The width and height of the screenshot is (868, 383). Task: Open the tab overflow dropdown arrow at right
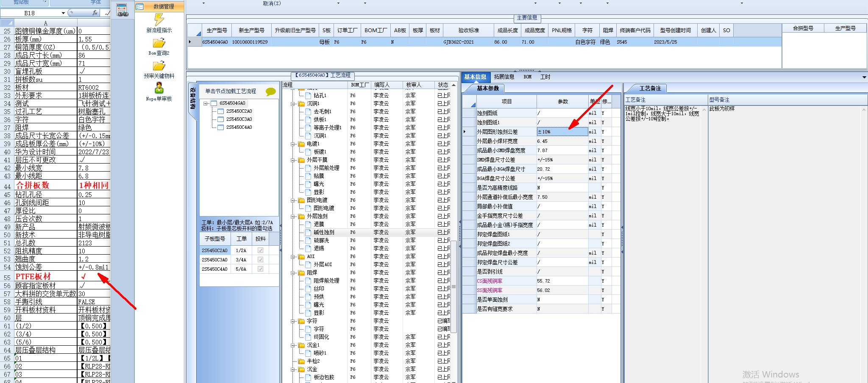point(864,77)
